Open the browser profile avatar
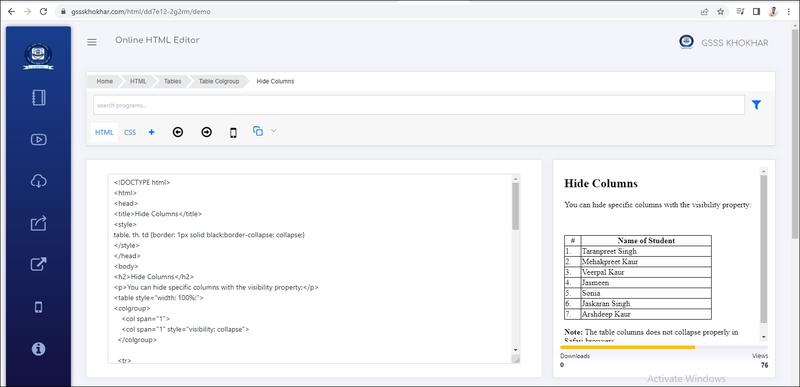 (773, 11)
